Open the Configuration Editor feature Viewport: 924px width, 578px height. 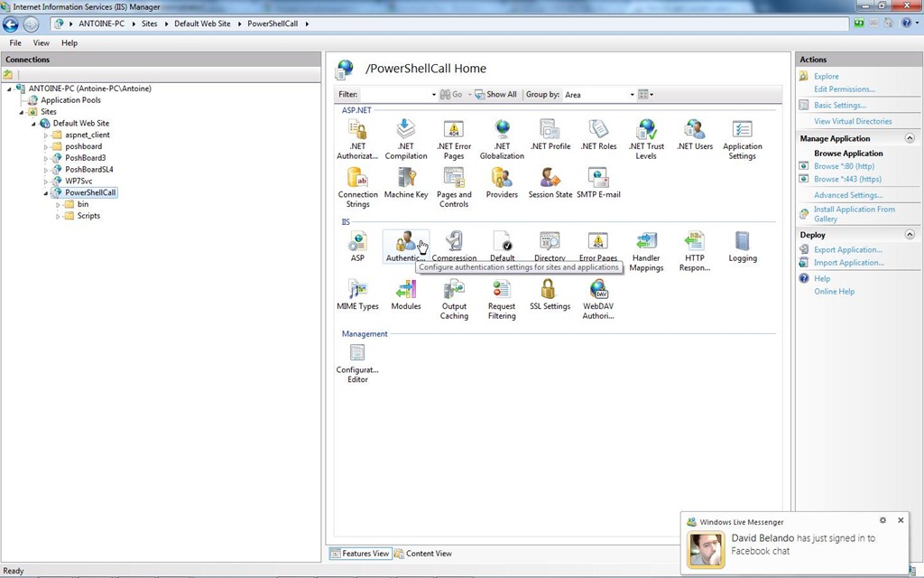357,363
